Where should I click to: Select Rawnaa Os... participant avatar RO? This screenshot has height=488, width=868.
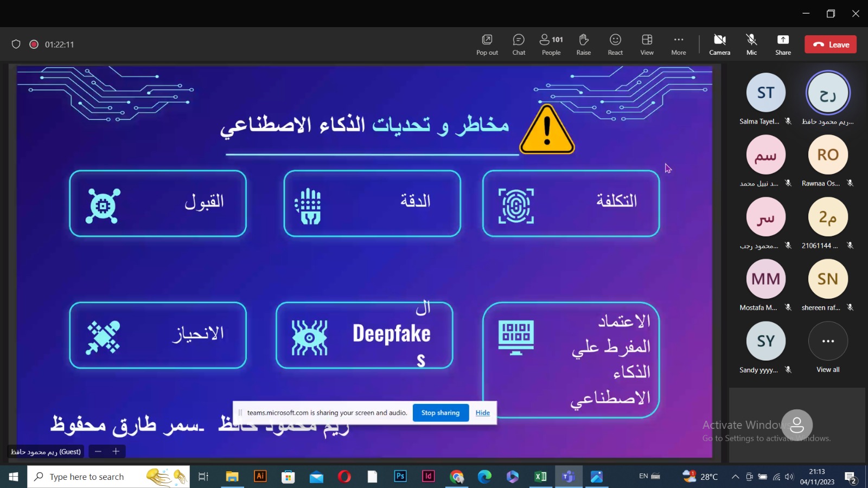coord(828,155)
